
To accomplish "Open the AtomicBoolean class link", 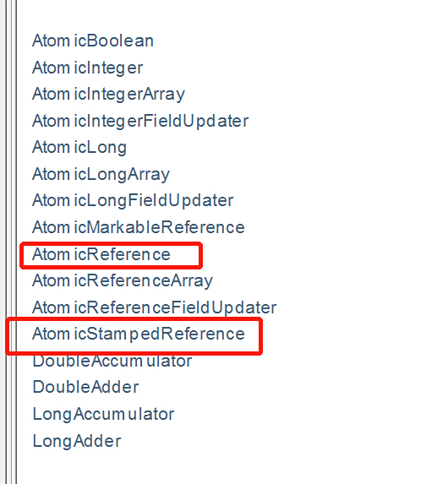I will 93,41.
